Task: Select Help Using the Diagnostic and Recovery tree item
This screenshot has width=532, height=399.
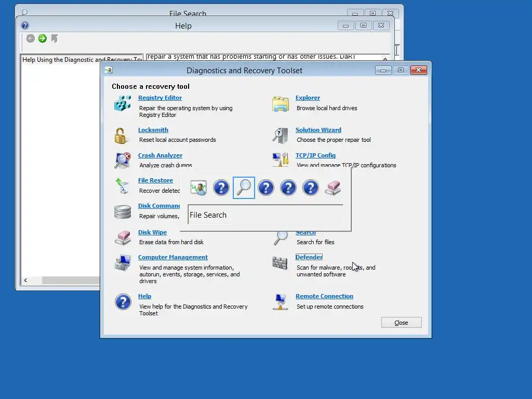Action: pos(82,60)
